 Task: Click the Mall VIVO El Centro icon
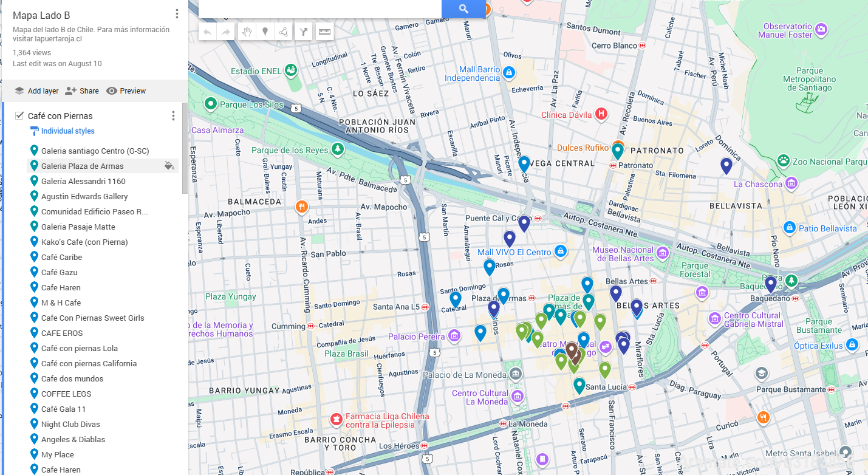coord(561,251)
